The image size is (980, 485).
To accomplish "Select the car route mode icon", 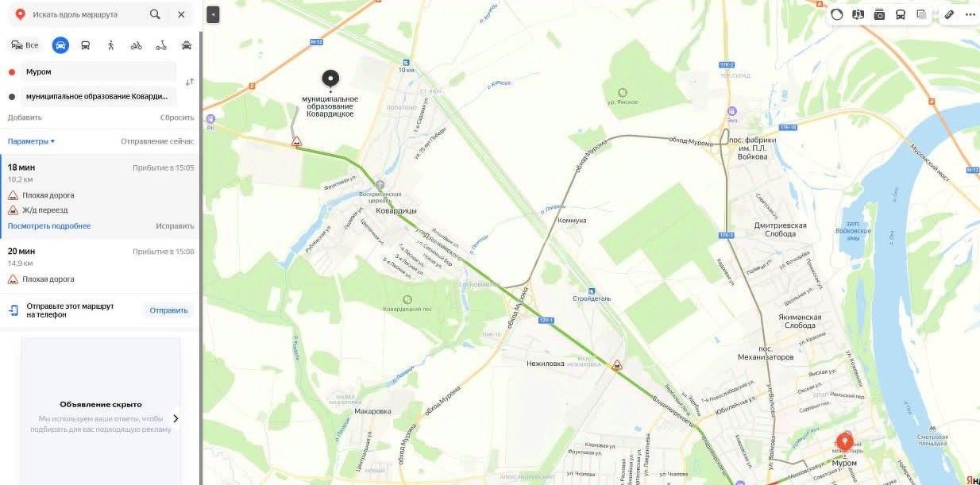I will 60,45.
